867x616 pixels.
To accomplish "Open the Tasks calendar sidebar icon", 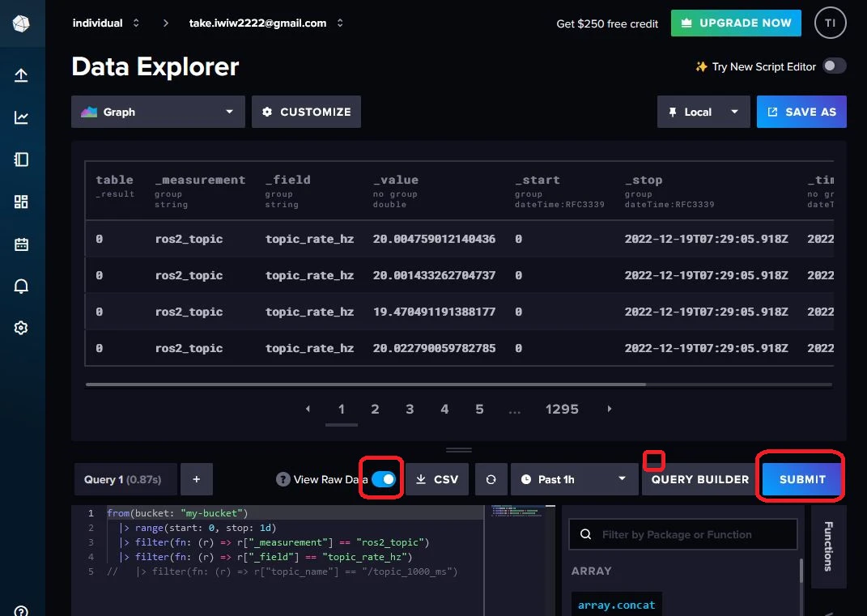I will (x=21, y=244).
